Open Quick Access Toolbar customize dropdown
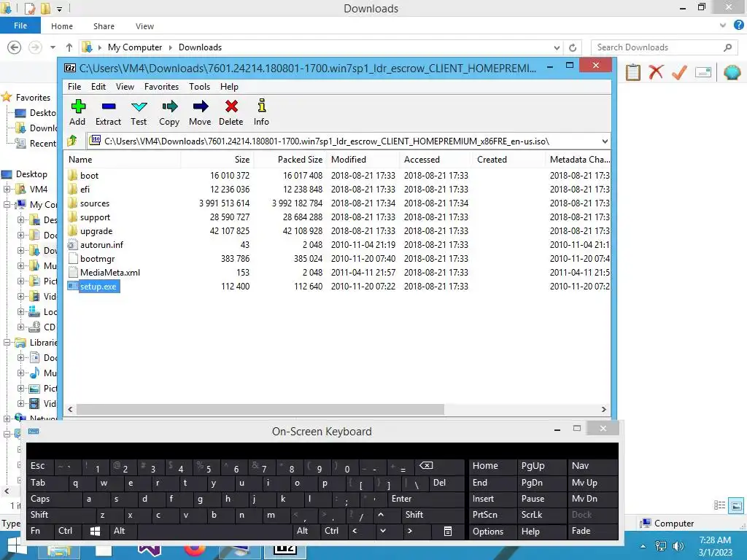747x560 pixels. click(x=60, y=9)
